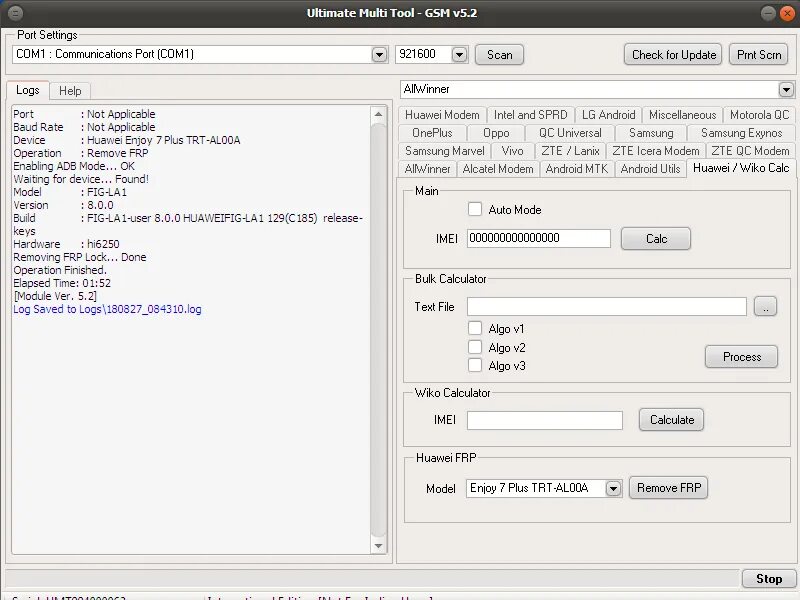Open the Samsung tab
This screenshot has width=800, height=600.
pos(651,133)
